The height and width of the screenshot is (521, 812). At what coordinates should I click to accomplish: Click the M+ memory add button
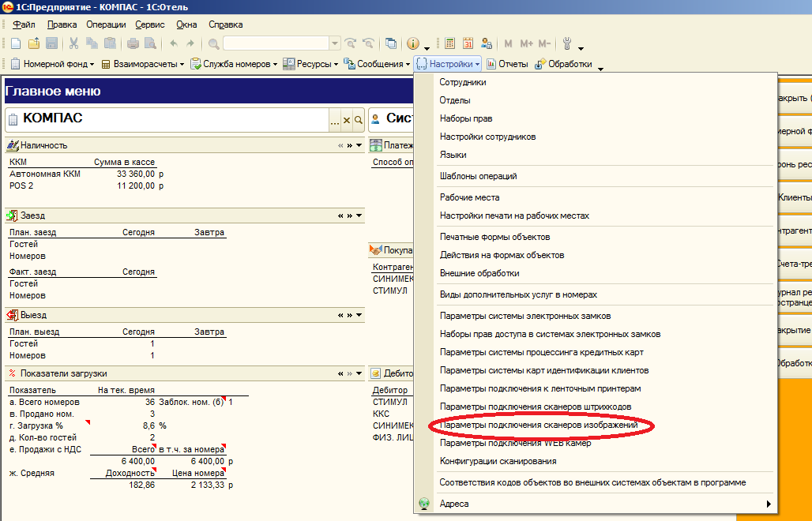(527, 44)
